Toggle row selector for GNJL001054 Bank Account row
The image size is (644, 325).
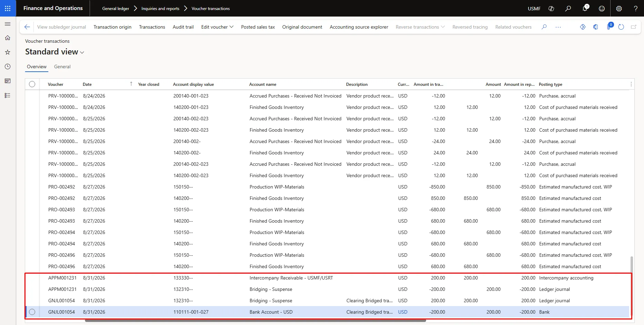pyautogui.click(x=32, y=312)
